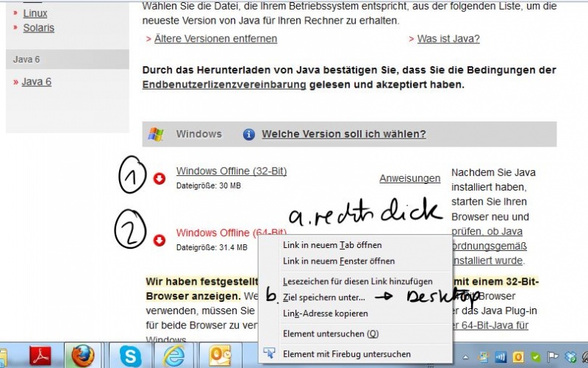Viewport: 588px width, 368px height.
Task: Open Skype from the taskbar
Action: [x=130, y=355]
